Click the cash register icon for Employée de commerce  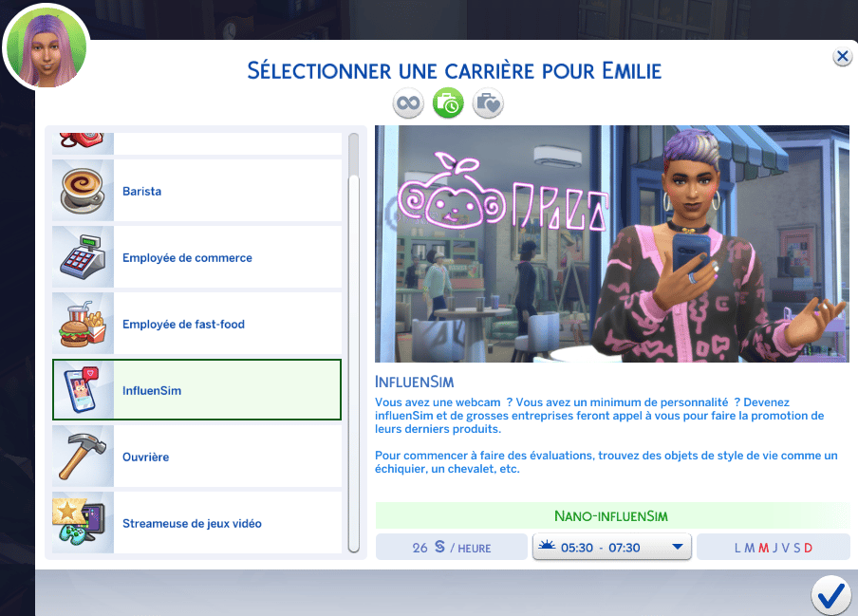coord(83,257)
